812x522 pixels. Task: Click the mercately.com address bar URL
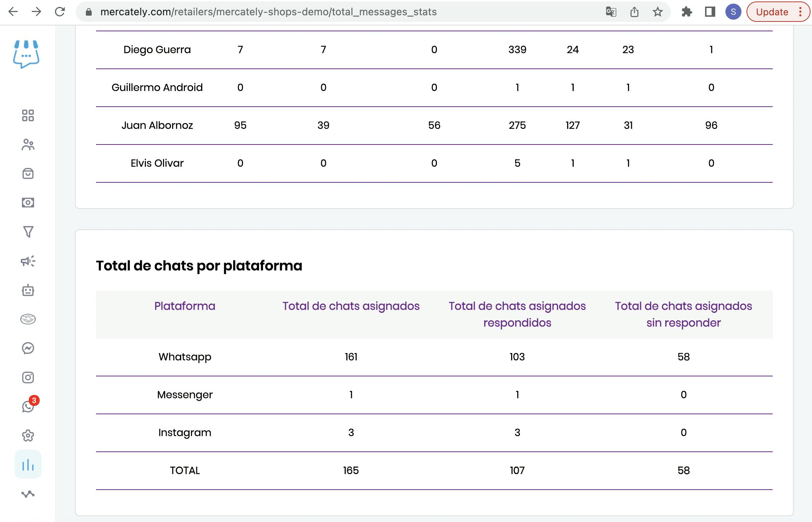(x=268, y=12)
